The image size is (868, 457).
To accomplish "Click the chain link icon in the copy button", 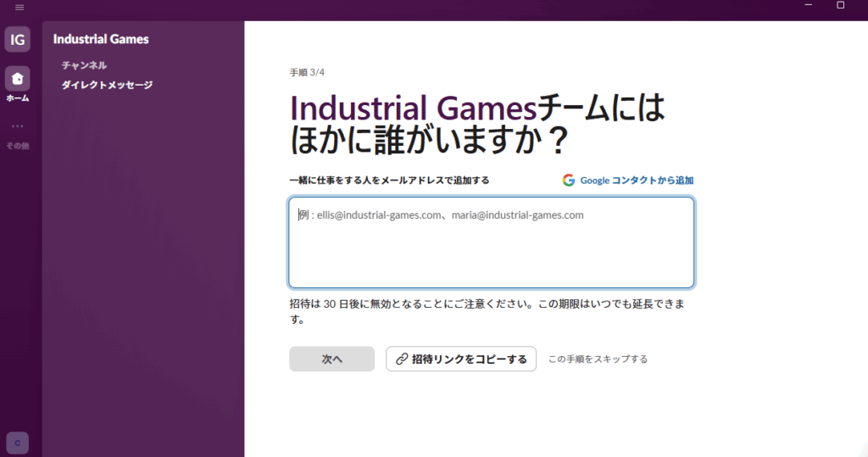I will 401,359.
